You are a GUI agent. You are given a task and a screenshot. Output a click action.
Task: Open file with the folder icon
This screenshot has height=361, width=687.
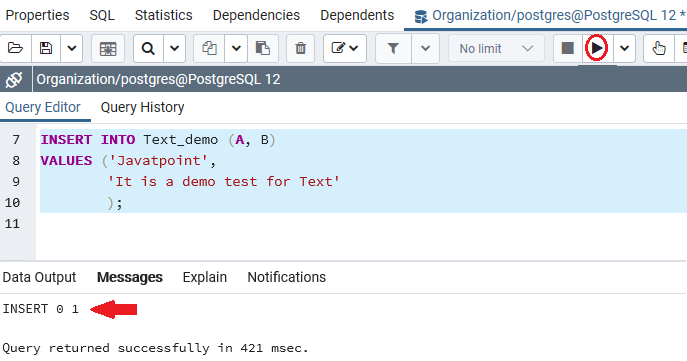pyautogui.click(x=15, y=48)
